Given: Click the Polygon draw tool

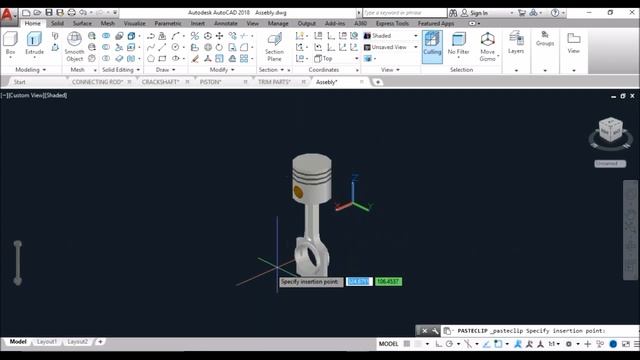Looking at the screenshot, I should [151, 59].
